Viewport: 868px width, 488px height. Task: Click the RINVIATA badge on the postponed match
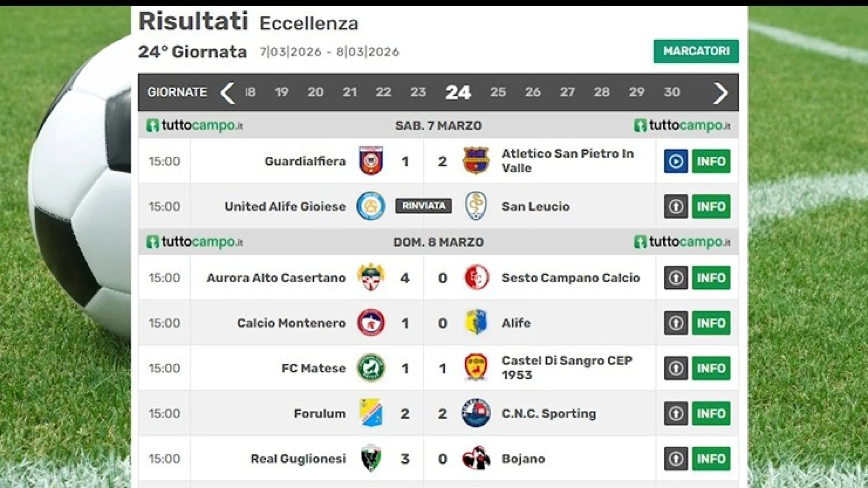click(423, 206)
